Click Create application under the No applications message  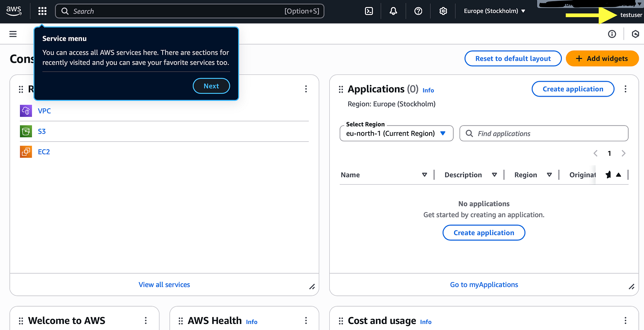484,233
